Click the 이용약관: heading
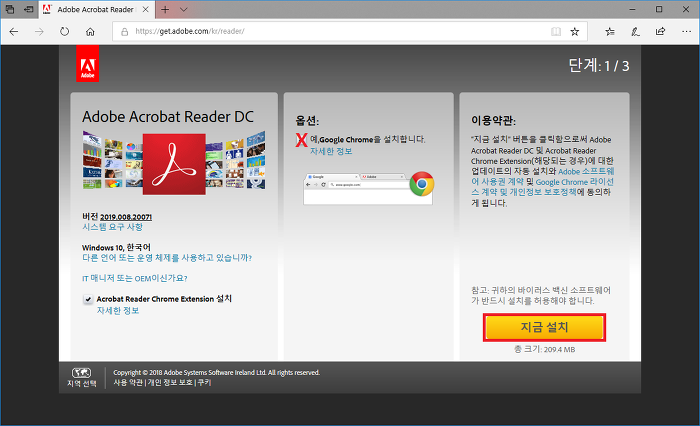Image resolution: width=700 pixels, height=426 pixels. click(x=493, y=121)
